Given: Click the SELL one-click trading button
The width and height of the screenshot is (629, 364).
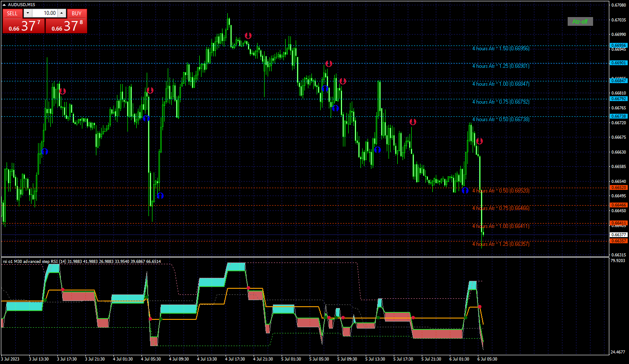Looking at the screenshot, I should 12,13.
